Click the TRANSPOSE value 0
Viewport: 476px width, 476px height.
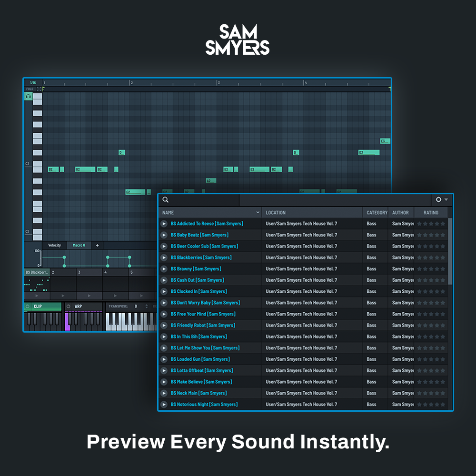point(136,306)
